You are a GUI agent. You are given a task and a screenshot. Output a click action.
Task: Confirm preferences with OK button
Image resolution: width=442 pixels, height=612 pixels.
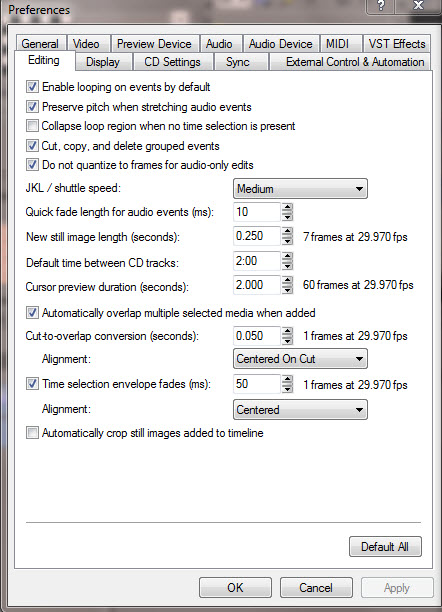(x=235, y=587)
